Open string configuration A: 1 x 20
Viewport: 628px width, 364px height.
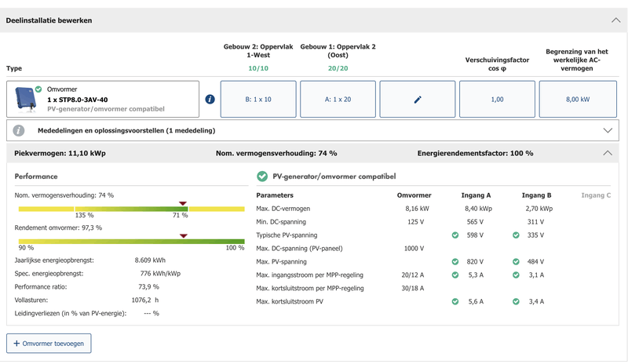[x=338, y=100]
